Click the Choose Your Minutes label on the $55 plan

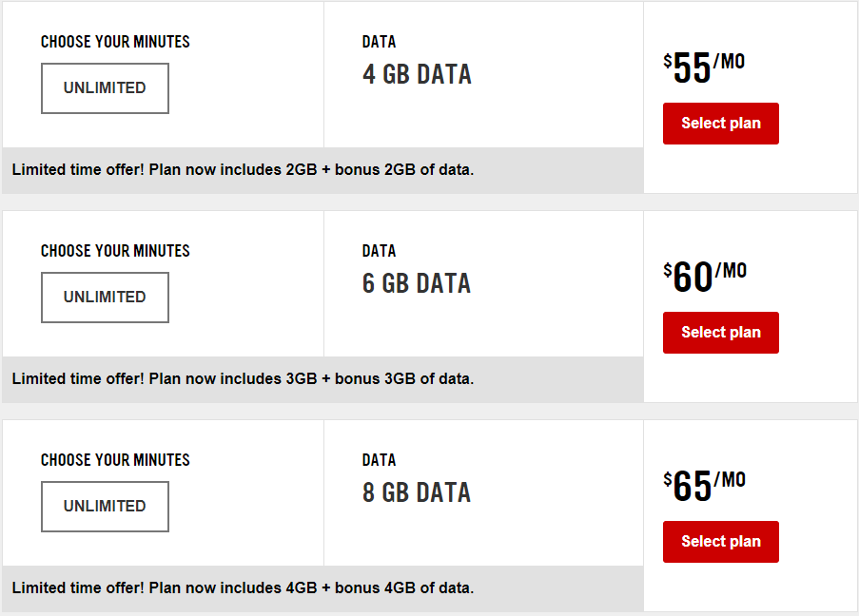[x=115, y=42]
